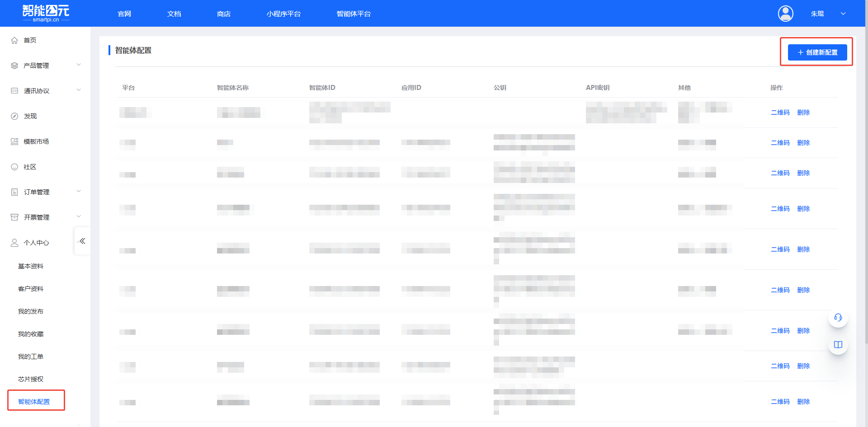Expand the 订单管理 submenu

[79, 192]
